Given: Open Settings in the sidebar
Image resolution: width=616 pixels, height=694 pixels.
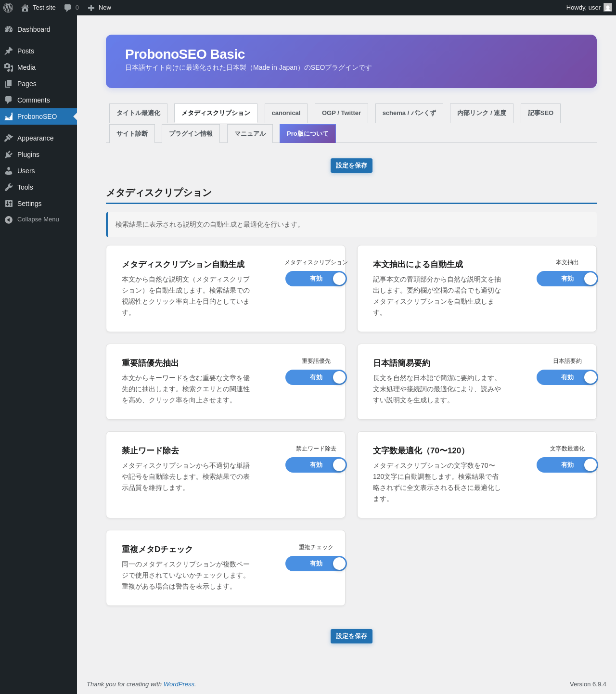Looking at the screenshot, I should 38,204.
